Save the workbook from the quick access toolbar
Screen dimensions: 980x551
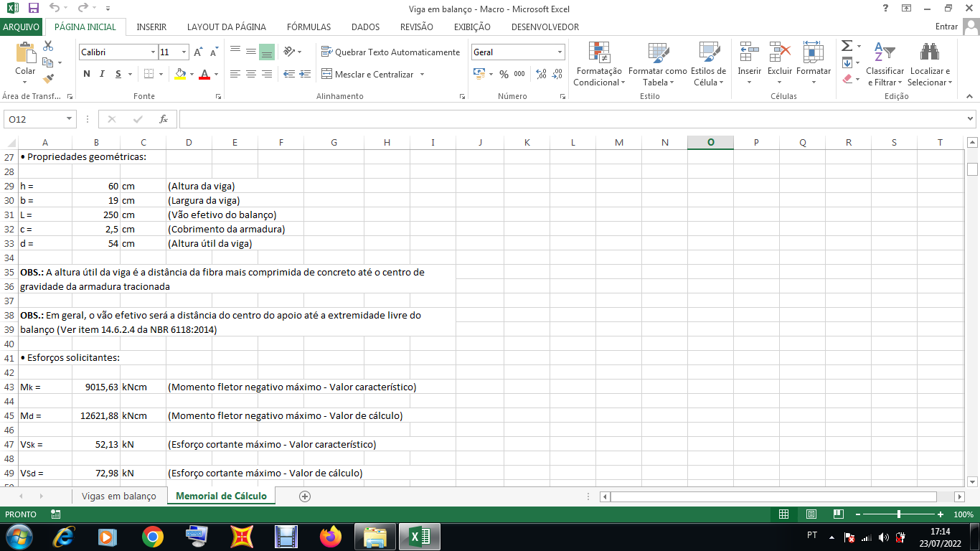click(34, 9)
